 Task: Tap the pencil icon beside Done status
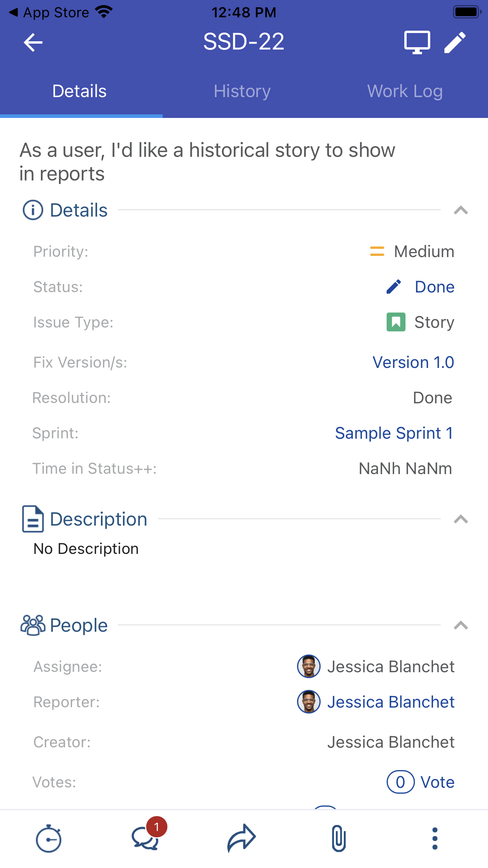click(393, 287)
